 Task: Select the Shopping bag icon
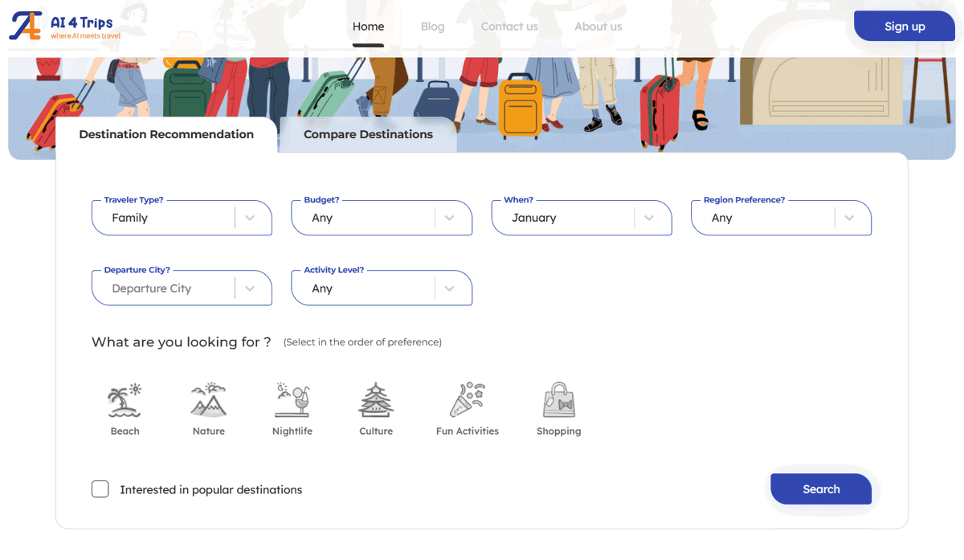(558, 400)
